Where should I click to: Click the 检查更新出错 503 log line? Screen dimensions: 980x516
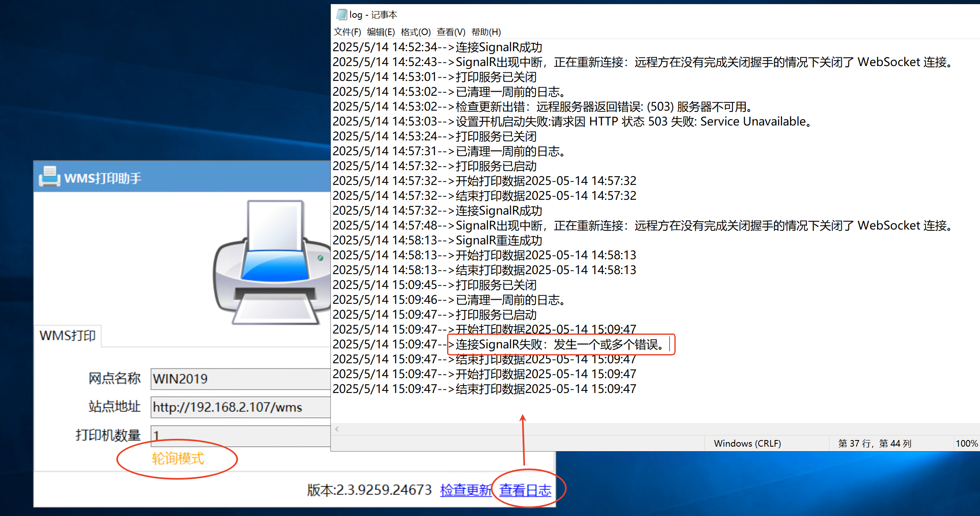point(543,107)
